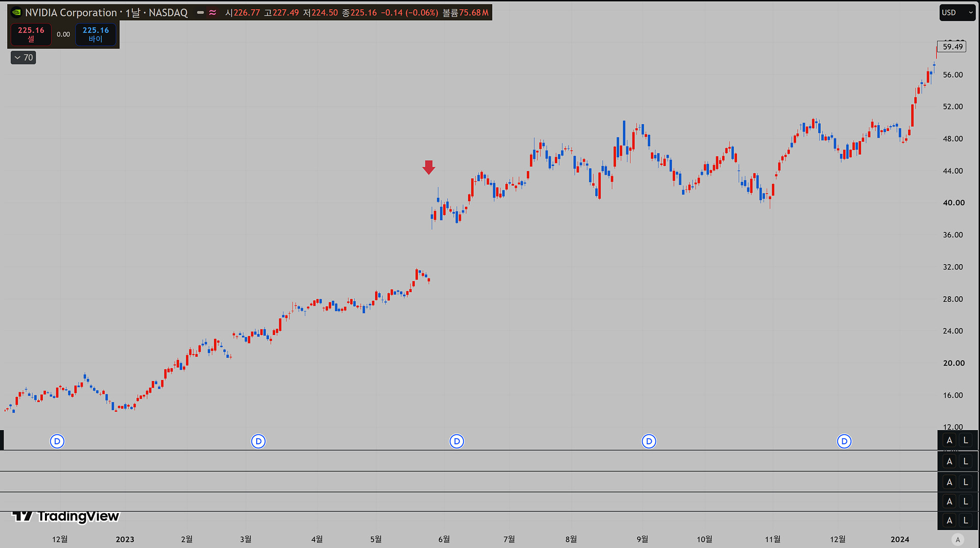Image resolution: width=980 pixels, height=548 pixels.
Task: Toggle log scale L on main price pane
Action: pos(966,440)
